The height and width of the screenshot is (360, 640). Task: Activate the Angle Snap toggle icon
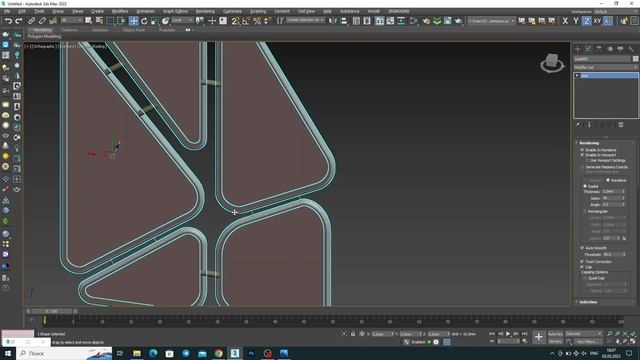pyautogui.click(x=246, y=21)
